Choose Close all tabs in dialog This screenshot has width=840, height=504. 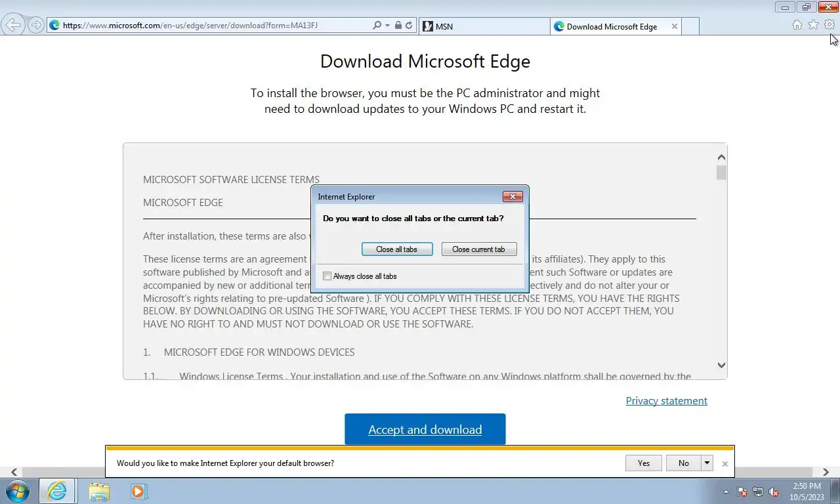pos(397,249)
